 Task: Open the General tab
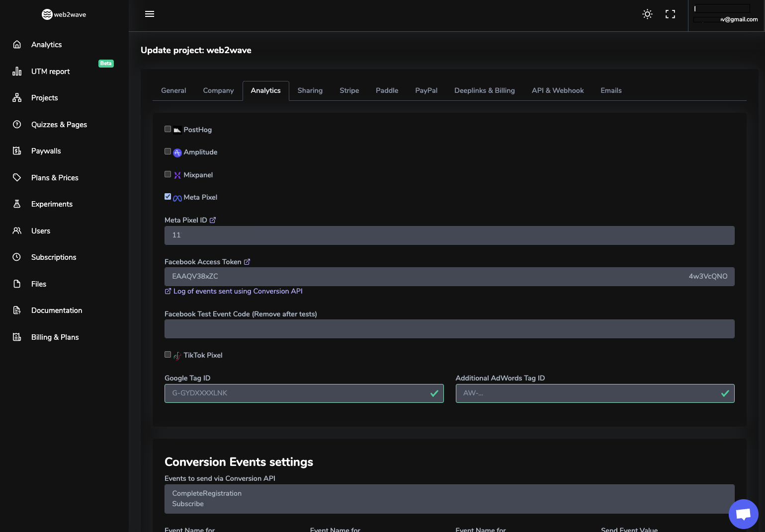(x=173, y=90)
